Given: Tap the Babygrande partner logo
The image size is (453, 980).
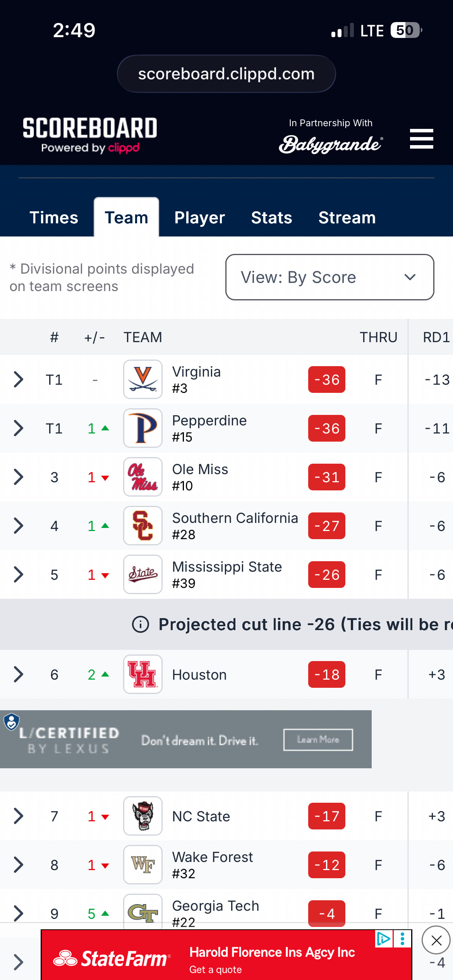Looking at the screenshot, I should click(331, 144).
